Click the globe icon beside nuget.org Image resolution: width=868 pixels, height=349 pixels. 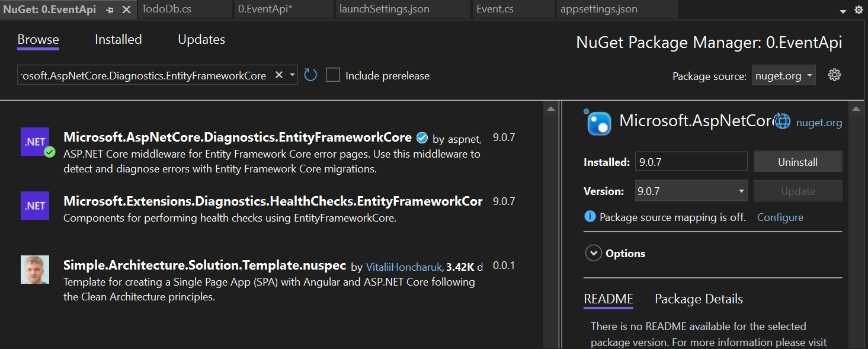pos(783,121)
